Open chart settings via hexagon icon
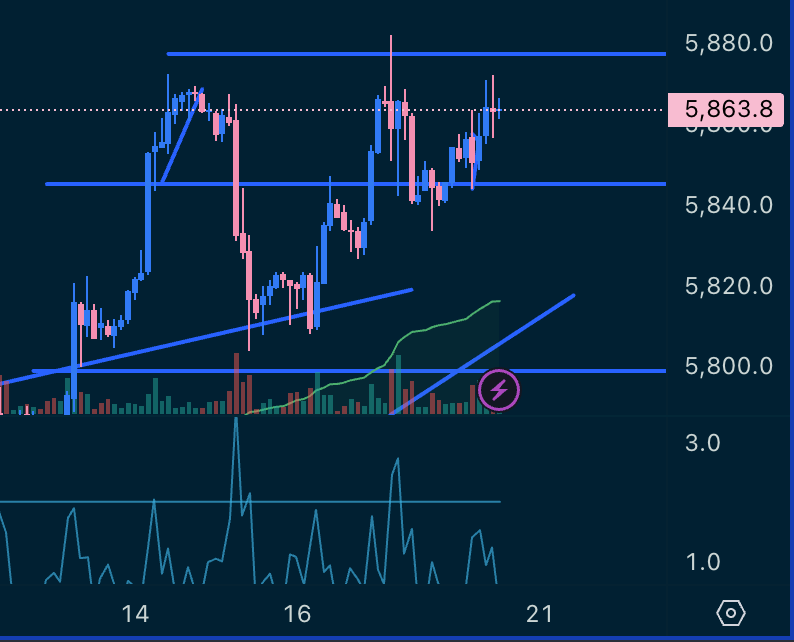 pos(731,612)
